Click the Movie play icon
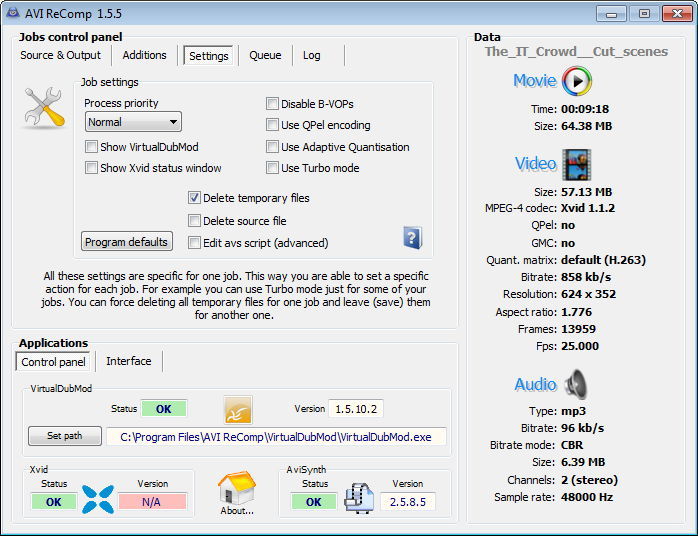Viewport: 698px width, 536px height. (x=577, y=81)
